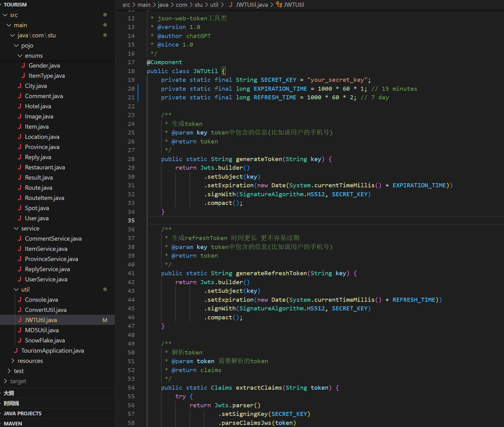Viewport: 504px width, 427px height.
Task: Click the JWTUtil.java breadcrumb item
Action: click(x=252, y=5)
